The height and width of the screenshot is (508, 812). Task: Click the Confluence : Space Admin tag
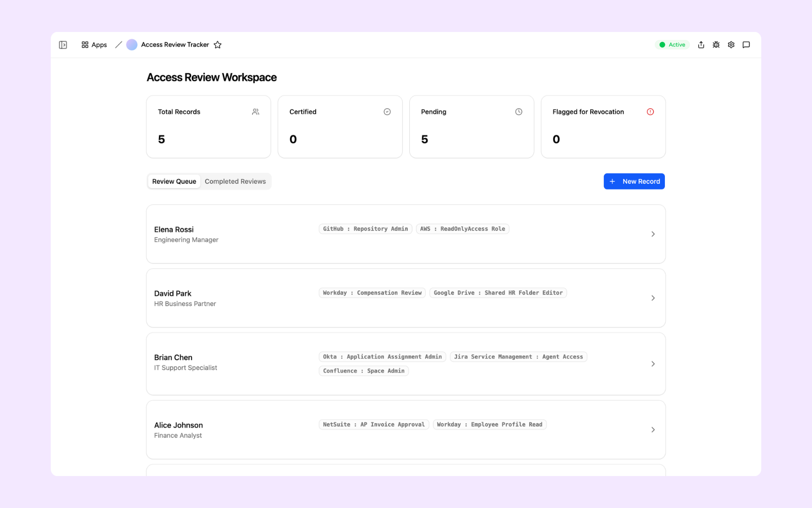pyautogui.click(x=364, y=371)
